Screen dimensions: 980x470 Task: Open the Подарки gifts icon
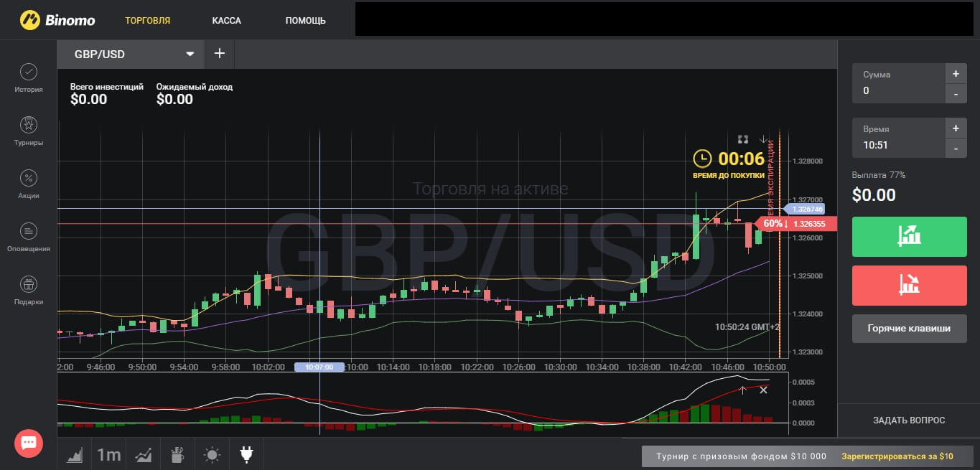pos(28,285)
